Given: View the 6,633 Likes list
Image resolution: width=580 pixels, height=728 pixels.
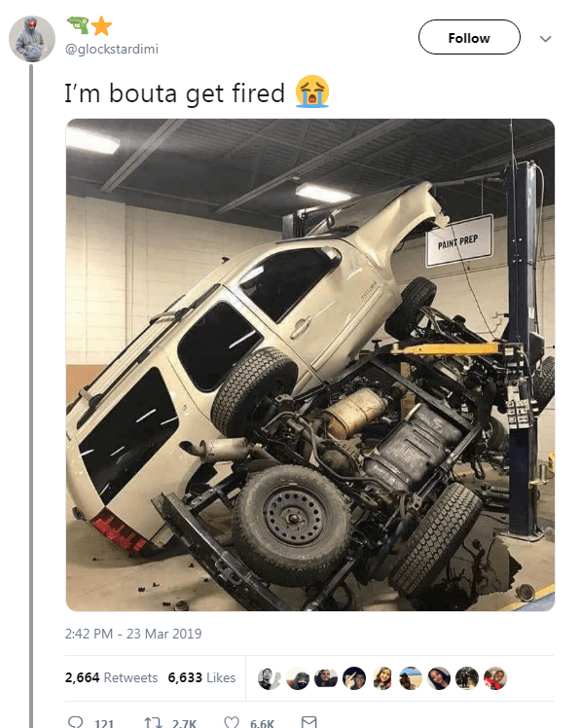Looking at the screenshot, I should click(201, 677).
